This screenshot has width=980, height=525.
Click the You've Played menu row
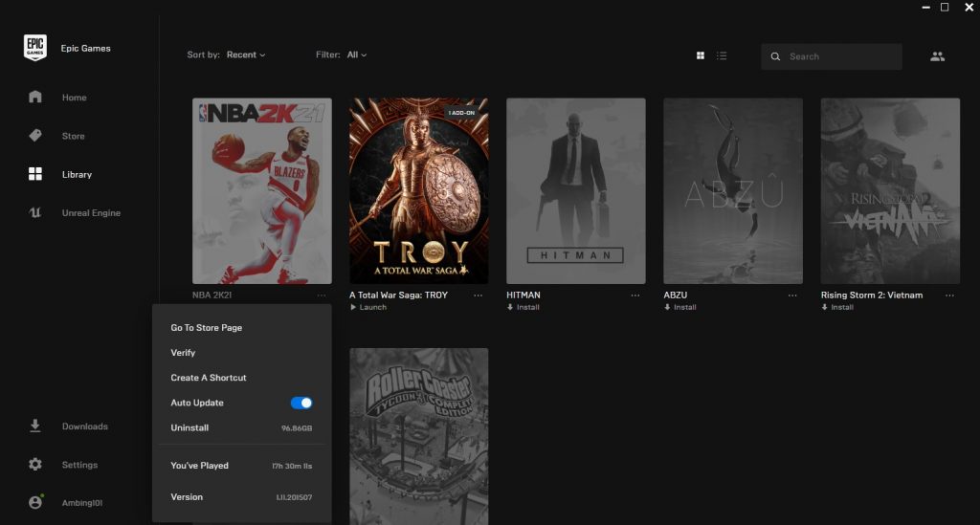241,466
